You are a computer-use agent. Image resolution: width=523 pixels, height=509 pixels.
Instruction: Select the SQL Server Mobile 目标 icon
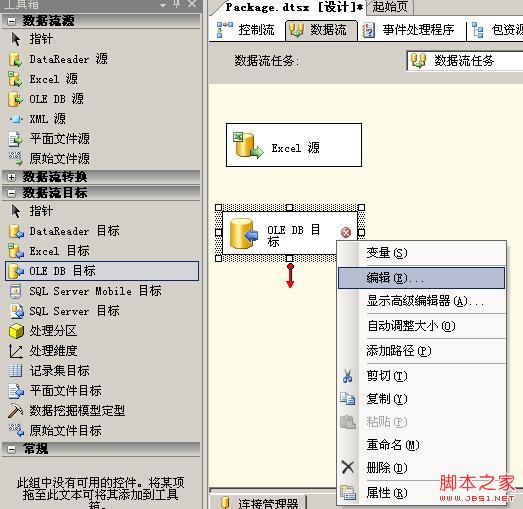click(x=15, y=291)
